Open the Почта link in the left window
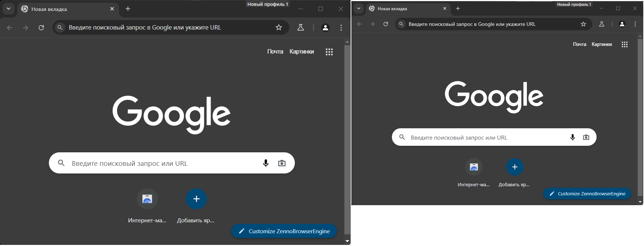Image resolution: width=644 pixels, height=246 pixels. pos(275,51)
